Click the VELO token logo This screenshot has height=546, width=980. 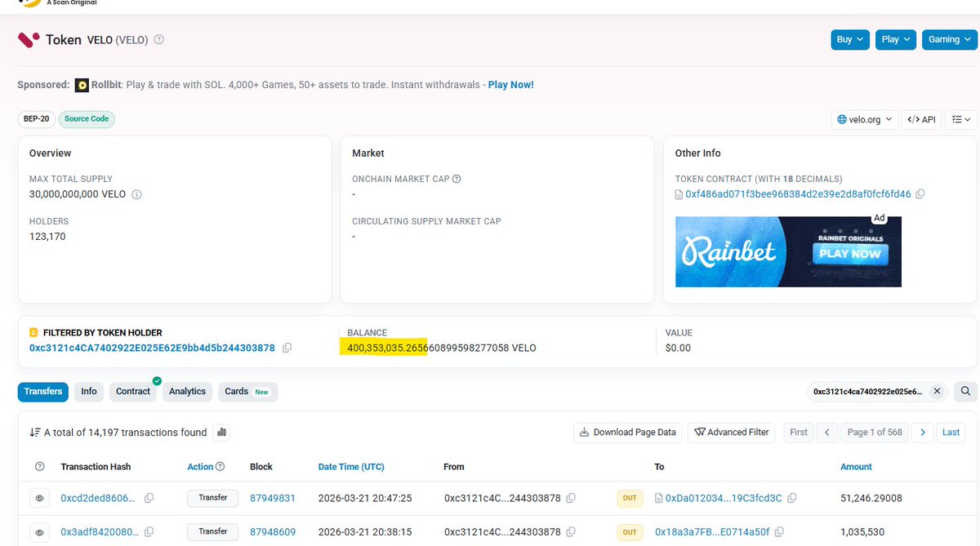[x=29, y=39]
